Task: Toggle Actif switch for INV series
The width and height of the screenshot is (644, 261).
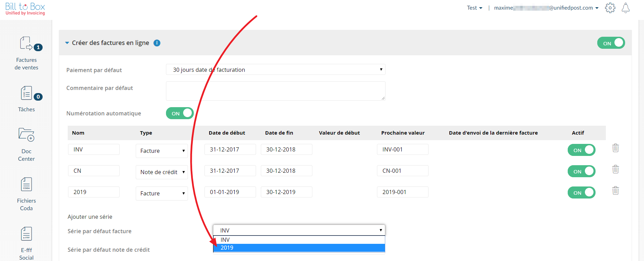Action: [x=581, y=150]
